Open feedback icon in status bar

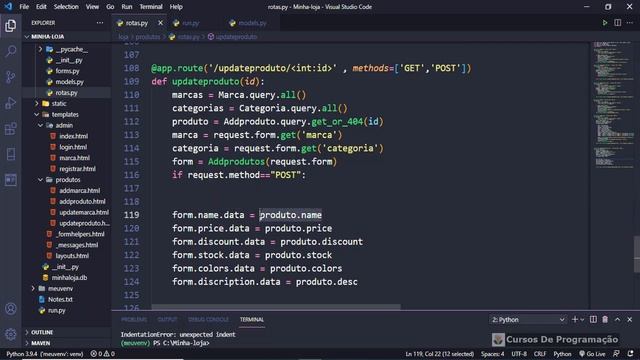tap(616, 354)
